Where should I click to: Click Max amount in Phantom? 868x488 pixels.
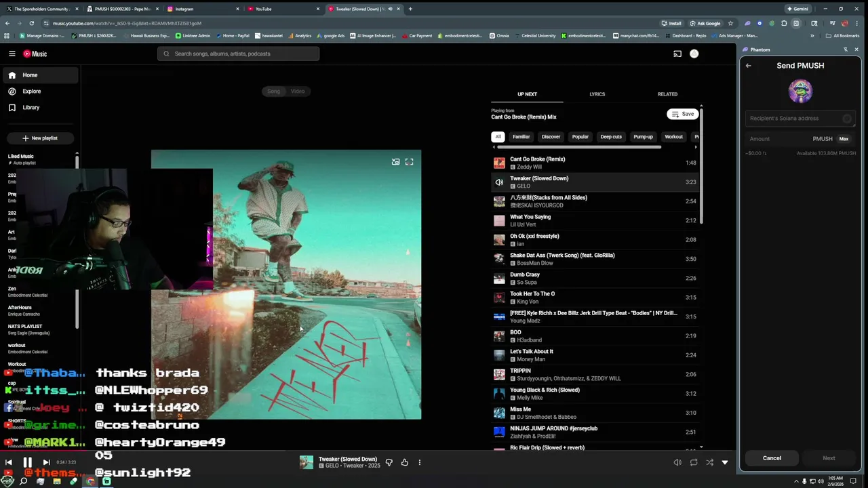click(x=844, y=139)
